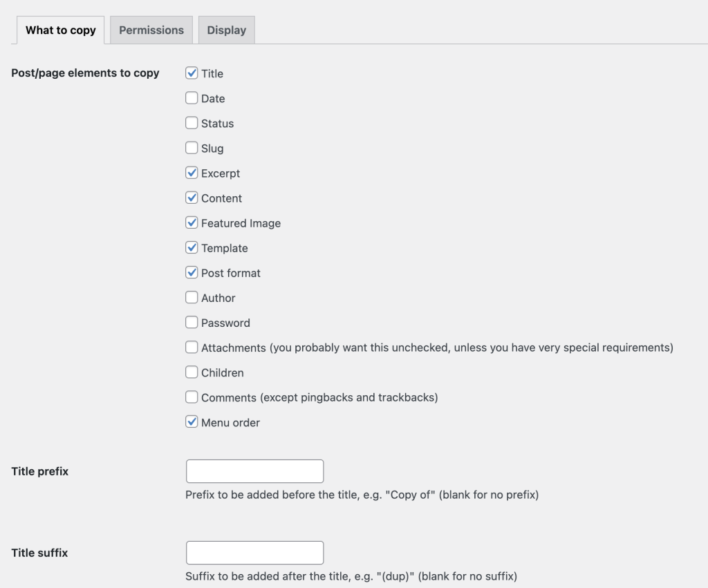Enable copying the Author

(x=192, y=297)
